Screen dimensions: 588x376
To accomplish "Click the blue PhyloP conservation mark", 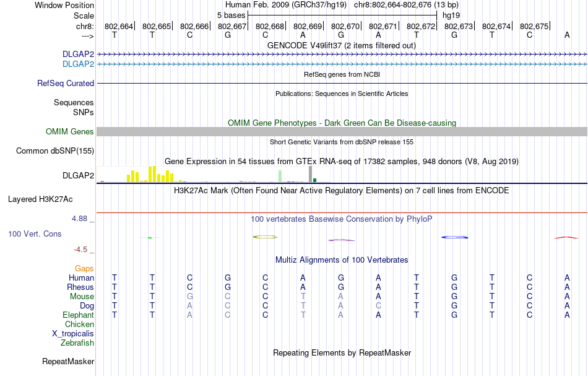I will coord(454,237).
